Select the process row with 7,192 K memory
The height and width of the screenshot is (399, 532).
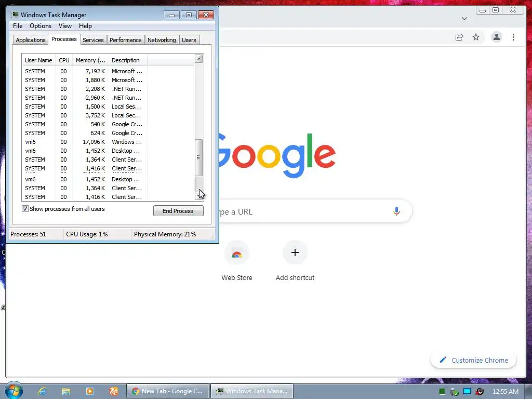[108, 71]
